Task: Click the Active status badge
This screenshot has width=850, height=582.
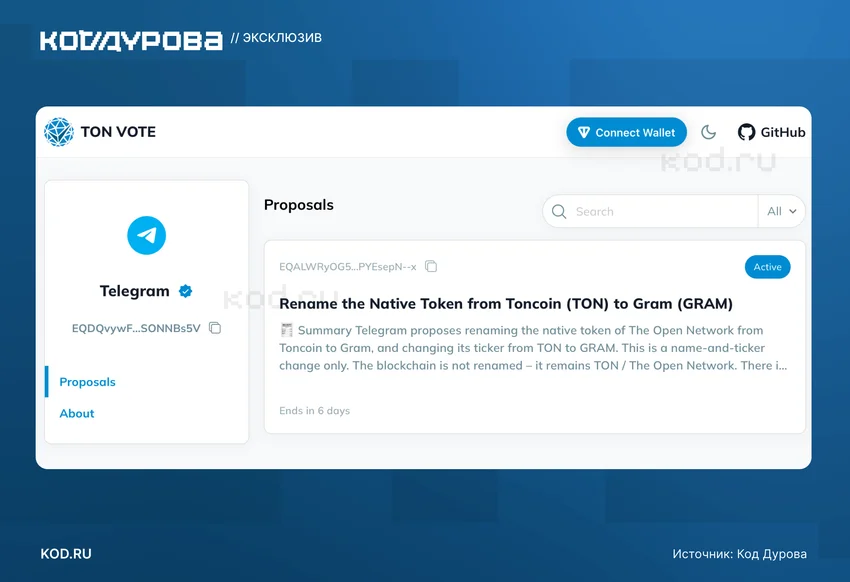Action: point(768,267)
